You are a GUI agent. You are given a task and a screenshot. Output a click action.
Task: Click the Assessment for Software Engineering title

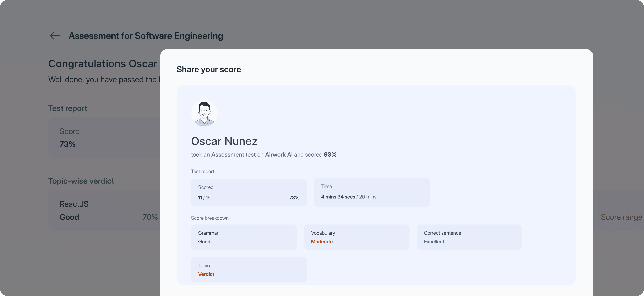coord(146,36)
